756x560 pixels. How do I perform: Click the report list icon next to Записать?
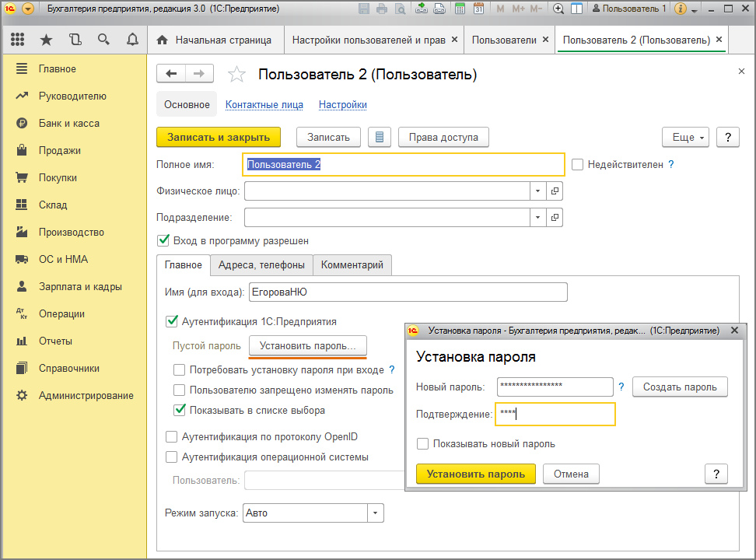pos(380,137)
